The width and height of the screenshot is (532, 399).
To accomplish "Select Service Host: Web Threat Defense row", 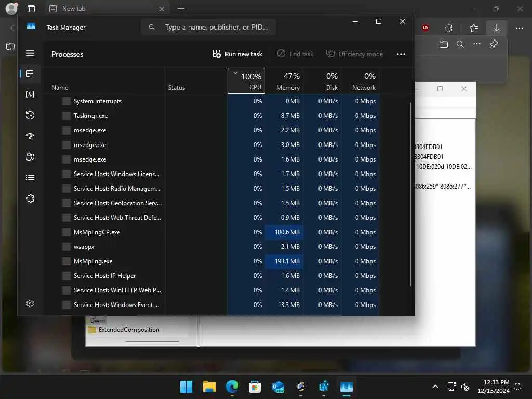I will click(x=212, y=218).
